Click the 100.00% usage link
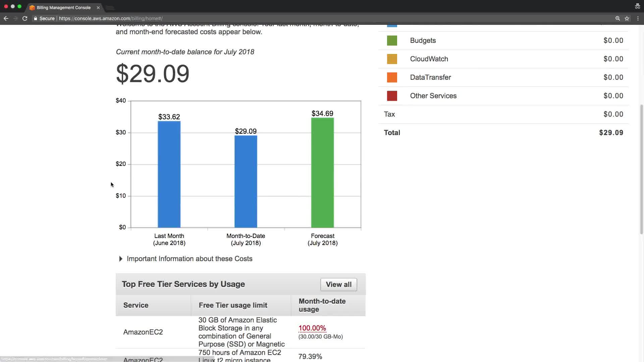Image resolution: width=644 pixels, height=362 pixels. (312, 328)
